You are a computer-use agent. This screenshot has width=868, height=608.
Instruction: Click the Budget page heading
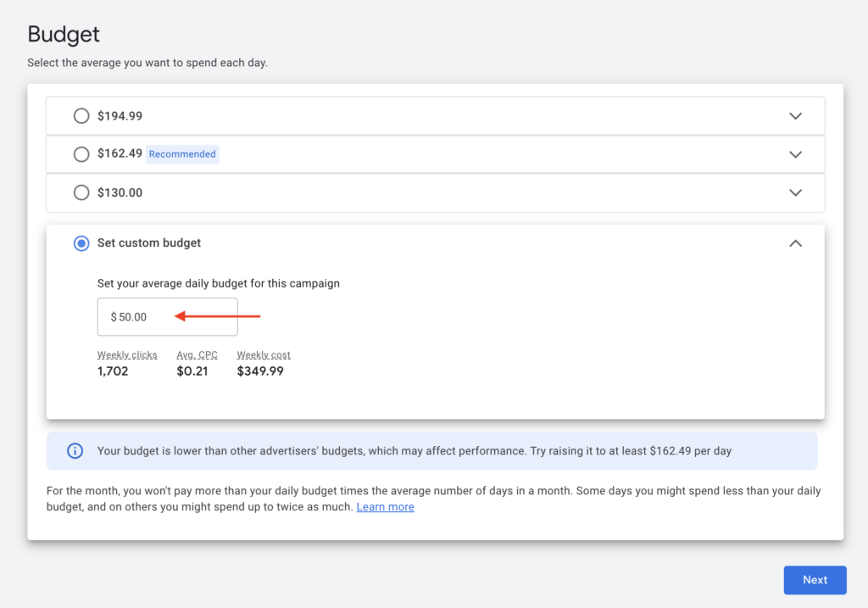click(x=64, y=35)
